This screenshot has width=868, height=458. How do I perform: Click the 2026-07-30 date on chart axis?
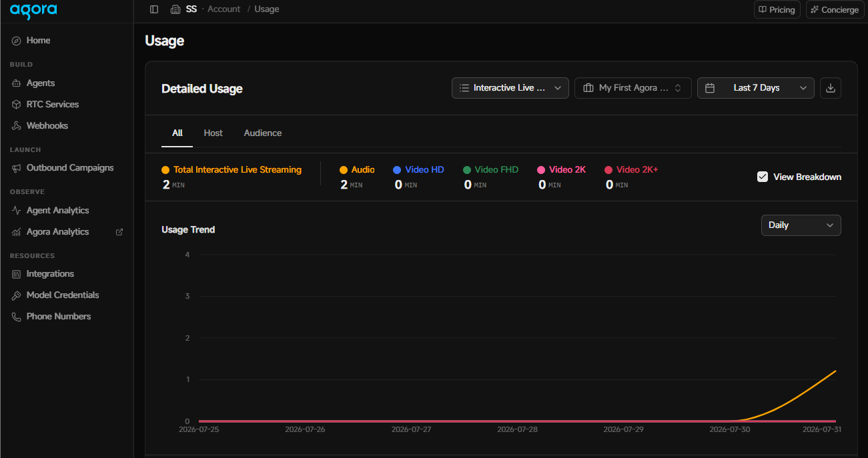tap(730, 429)
